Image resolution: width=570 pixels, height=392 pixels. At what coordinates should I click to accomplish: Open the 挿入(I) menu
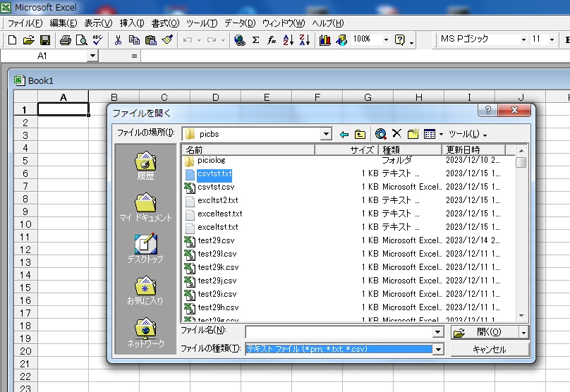132,23
